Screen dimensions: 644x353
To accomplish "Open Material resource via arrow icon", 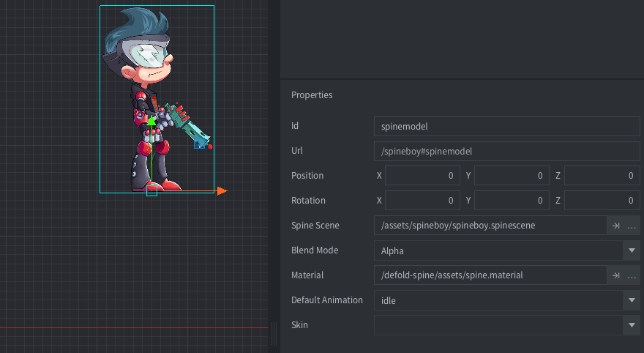I will (x=615, y=275).
